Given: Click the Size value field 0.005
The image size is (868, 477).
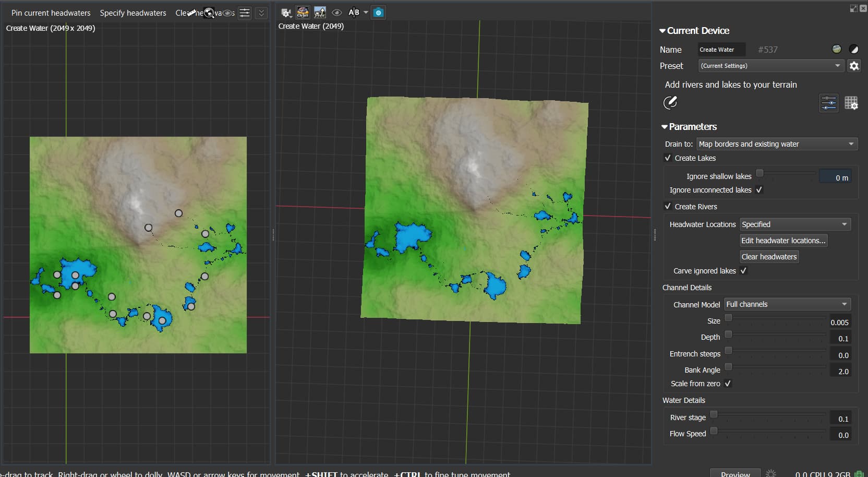Looking at the screenshot, I should [840, 323].
